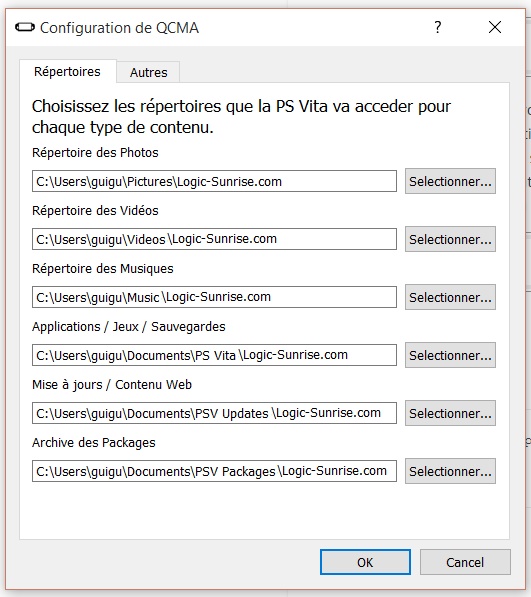The width and height of the screenshot is (531, 597).
Task: Click Selectionner for Mise à jours / Contenu Web
Action: click(450, 413)
